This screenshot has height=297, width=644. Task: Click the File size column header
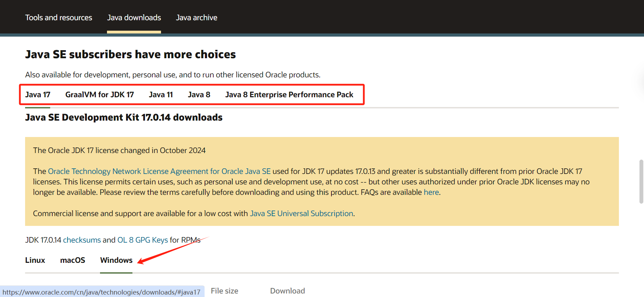pos(224,291)
